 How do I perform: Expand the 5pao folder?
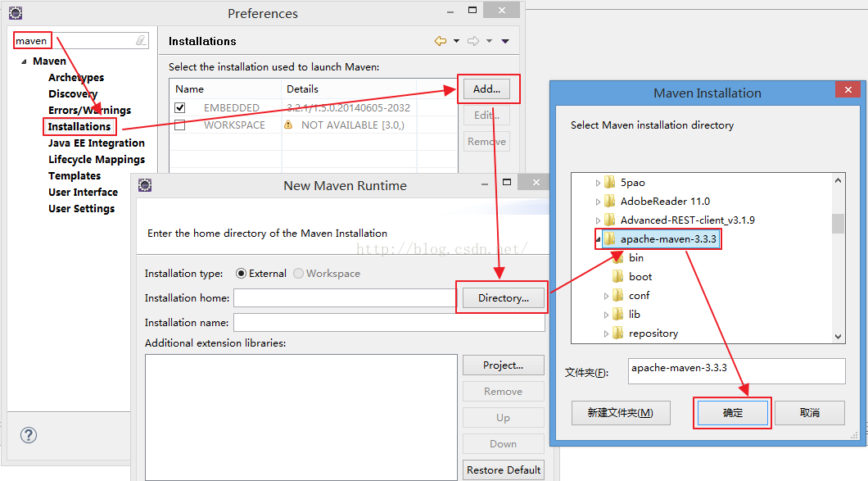point(598,183)
